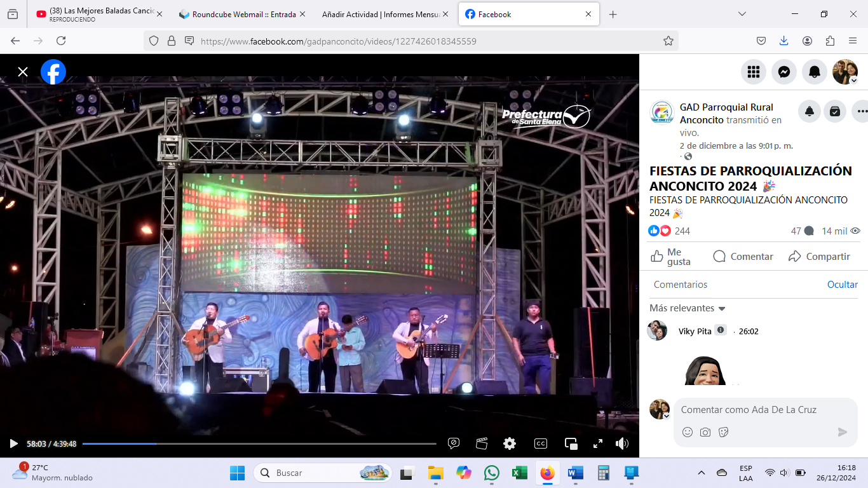
Task: Open Facebook notifications bell in top bar
Action: pos(815,72)
